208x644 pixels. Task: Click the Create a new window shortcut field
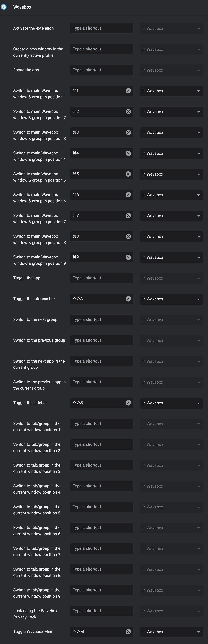pos(101,49)
